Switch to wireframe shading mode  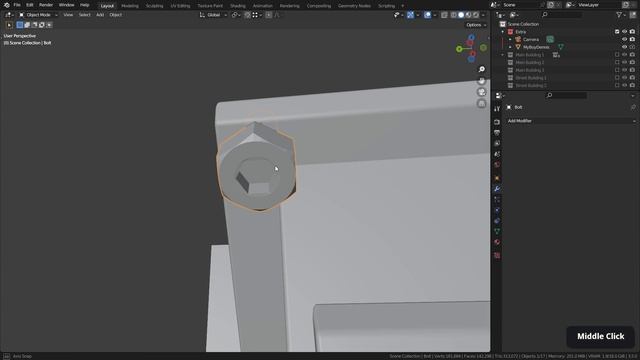[453, 15]
